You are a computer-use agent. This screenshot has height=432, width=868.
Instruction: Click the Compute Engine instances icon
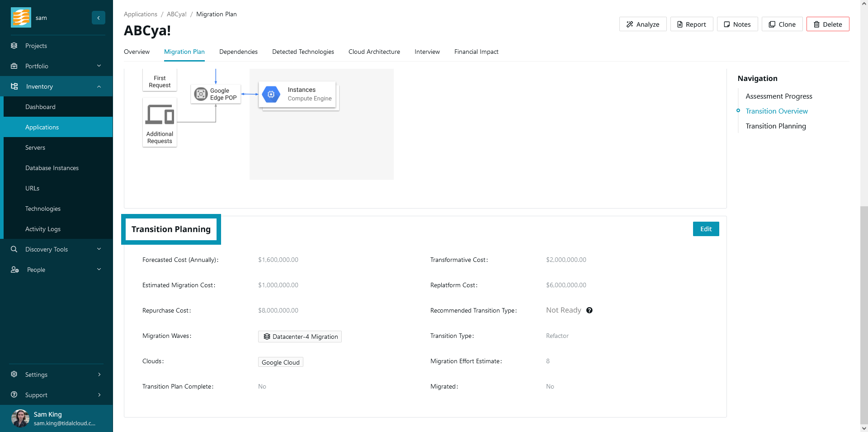pyautogui.click(x=271, y=94)
